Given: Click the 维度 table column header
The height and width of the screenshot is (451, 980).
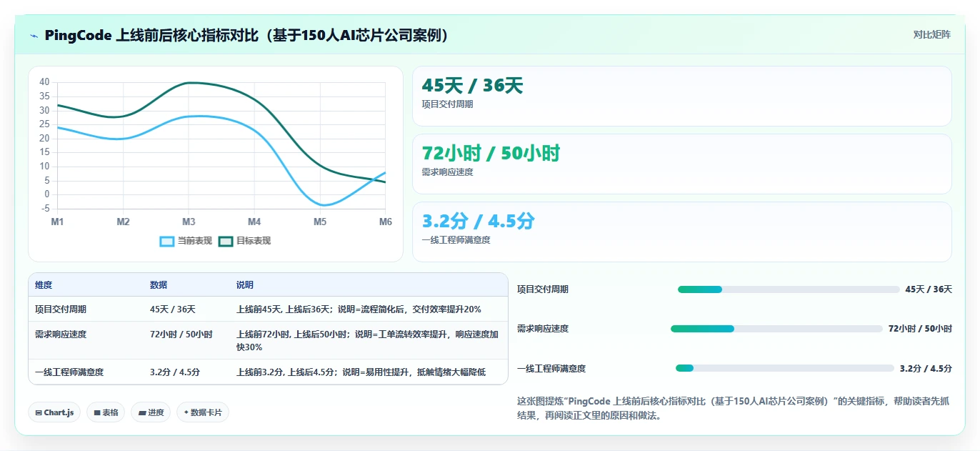Looking at the screenshot, I should coord(44,285).
